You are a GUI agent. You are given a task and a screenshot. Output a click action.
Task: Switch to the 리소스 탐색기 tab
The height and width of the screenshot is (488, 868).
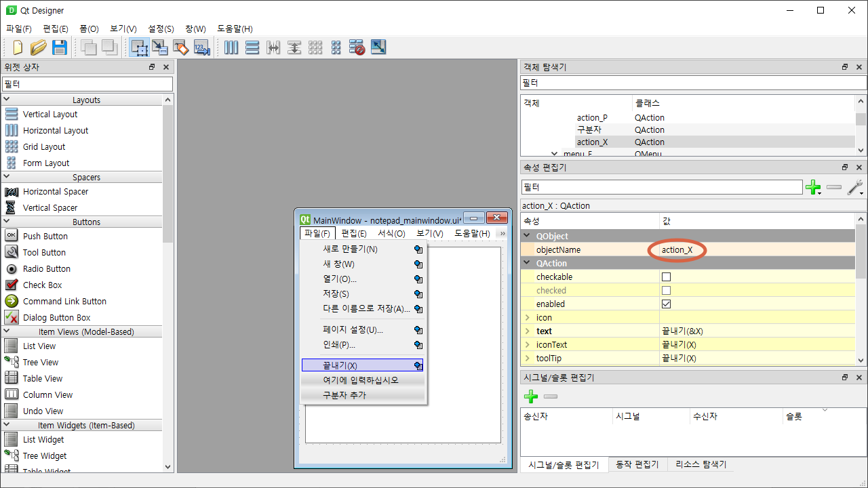click(701, 464)
